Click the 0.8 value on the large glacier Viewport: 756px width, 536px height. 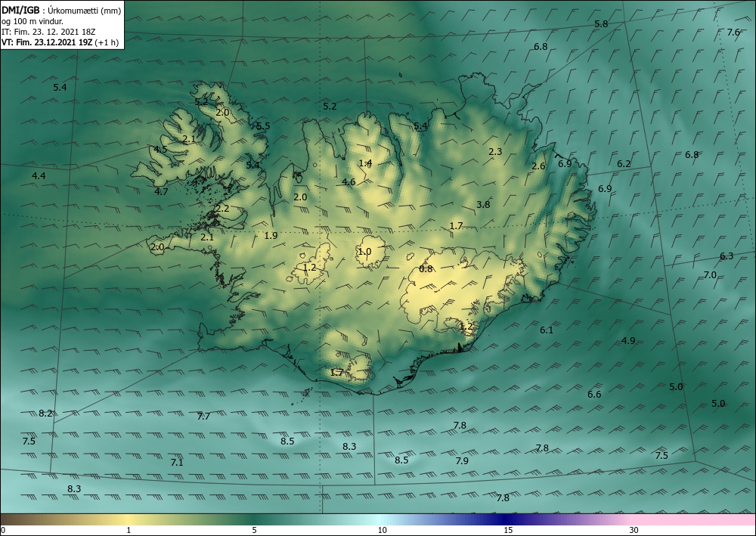[426, 269]
